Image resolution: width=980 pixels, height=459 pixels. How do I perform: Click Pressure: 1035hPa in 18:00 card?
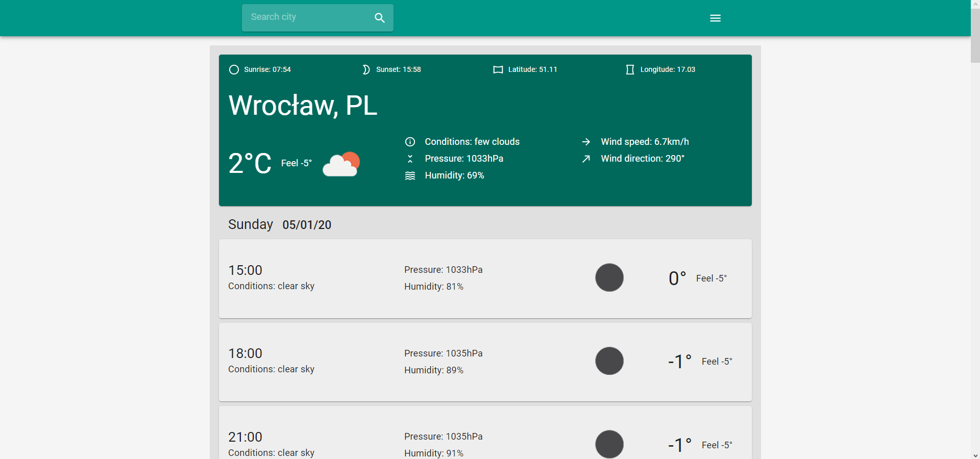coord(444,353)
